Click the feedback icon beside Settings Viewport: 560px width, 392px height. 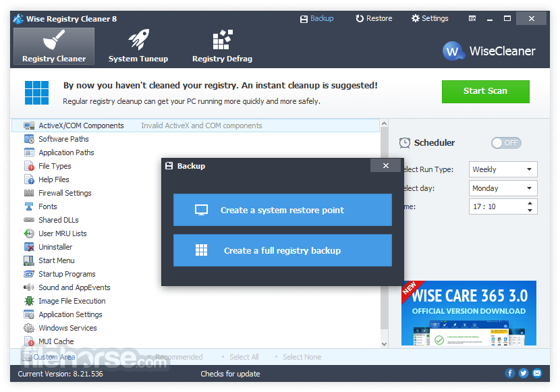tap(472, 19)
